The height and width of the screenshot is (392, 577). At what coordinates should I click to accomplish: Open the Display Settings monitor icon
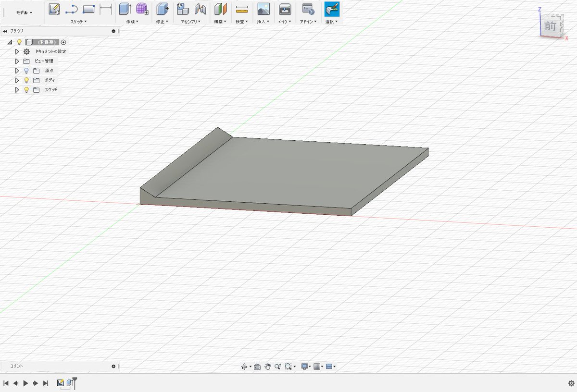click(x=304, y=367)
